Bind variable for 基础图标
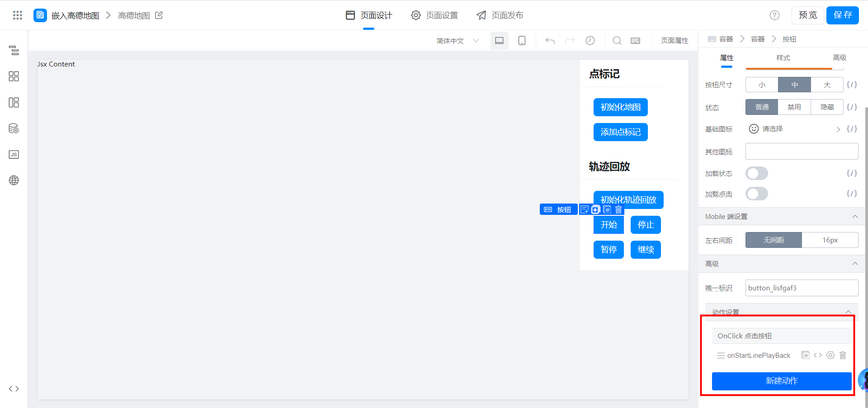 852,129
